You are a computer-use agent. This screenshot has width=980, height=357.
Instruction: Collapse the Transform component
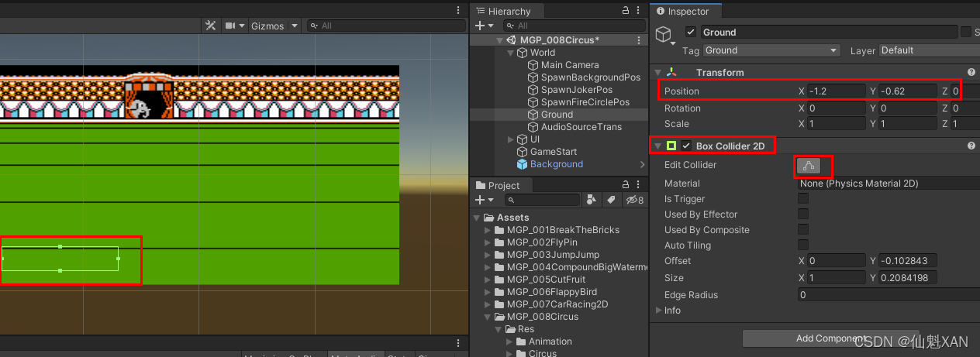(x=658, y=72)
